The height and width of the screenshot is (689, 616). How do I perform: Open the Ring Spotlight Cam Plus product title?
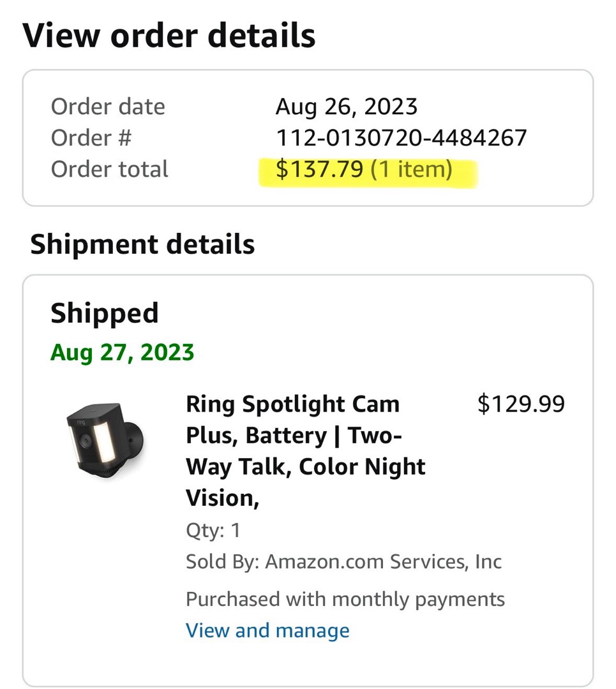[306, 451]
